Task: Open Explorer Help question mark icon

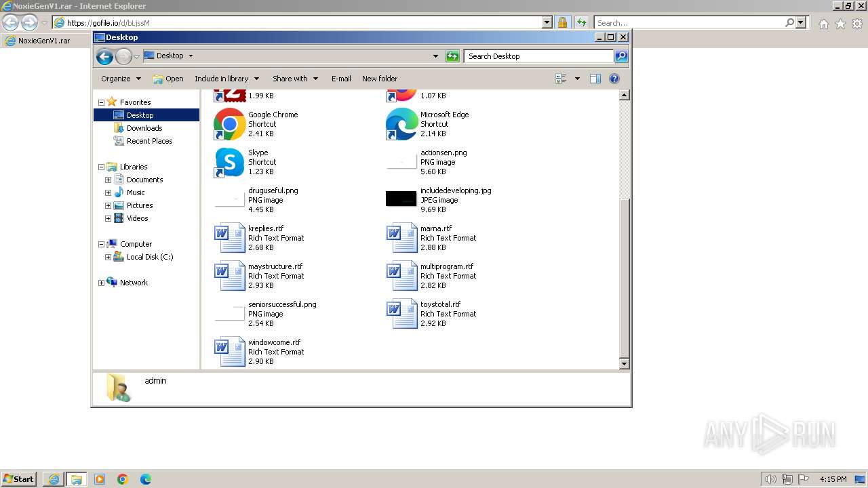Action: pos(614,79)
